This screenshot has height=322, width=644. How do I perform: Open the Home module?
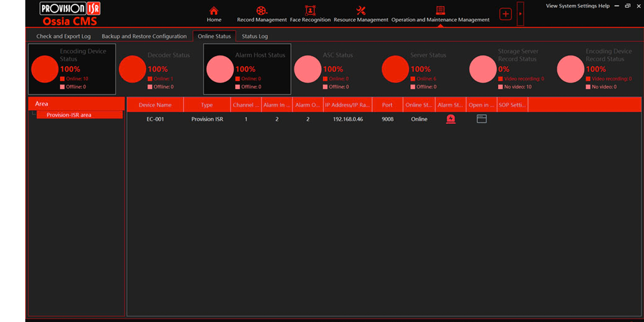[x=214, y=14]
